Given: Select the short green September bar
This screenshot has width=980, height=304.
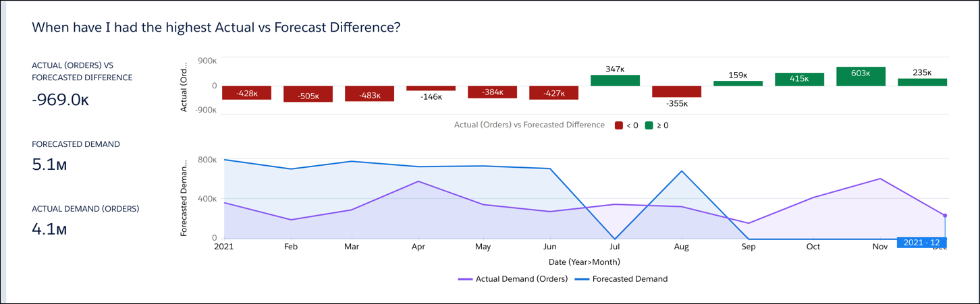Looking at the screenshot, I should click(738, 84).
